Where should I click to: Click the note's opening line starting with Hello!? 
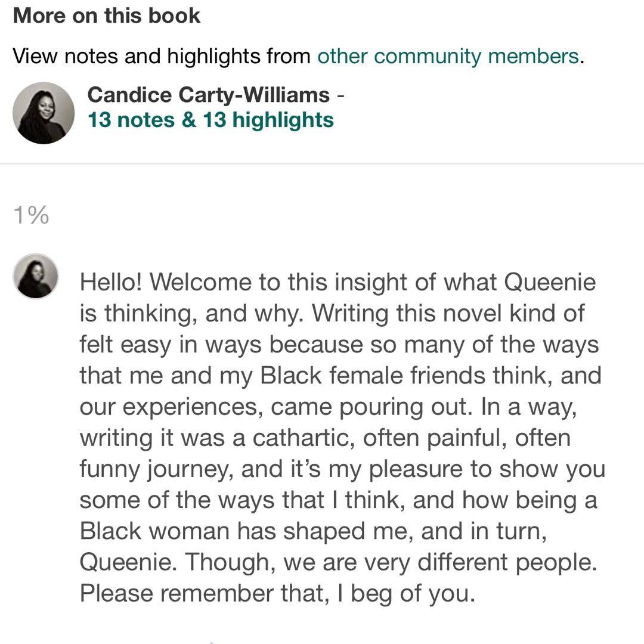[338, 281]
